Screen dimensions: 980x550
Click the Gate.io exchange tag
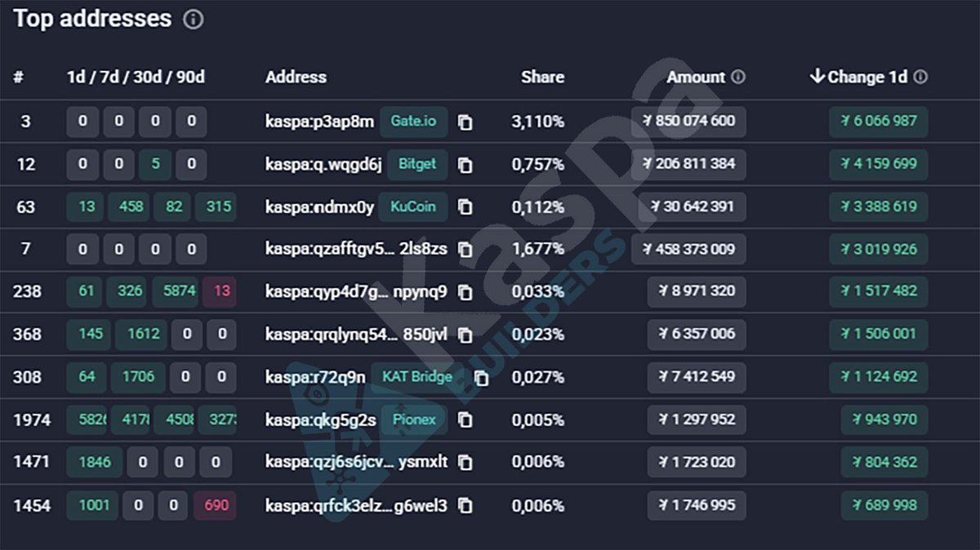[413, 122]
